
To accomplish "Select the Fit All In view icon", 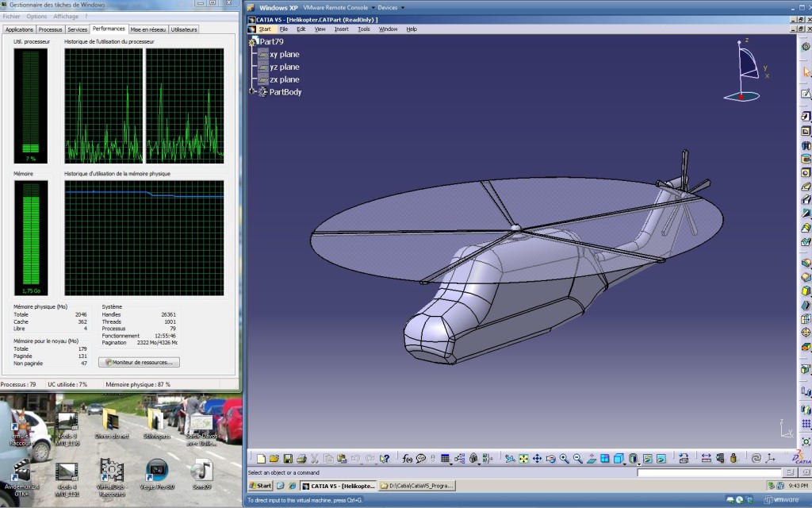I will coord(523,459).
